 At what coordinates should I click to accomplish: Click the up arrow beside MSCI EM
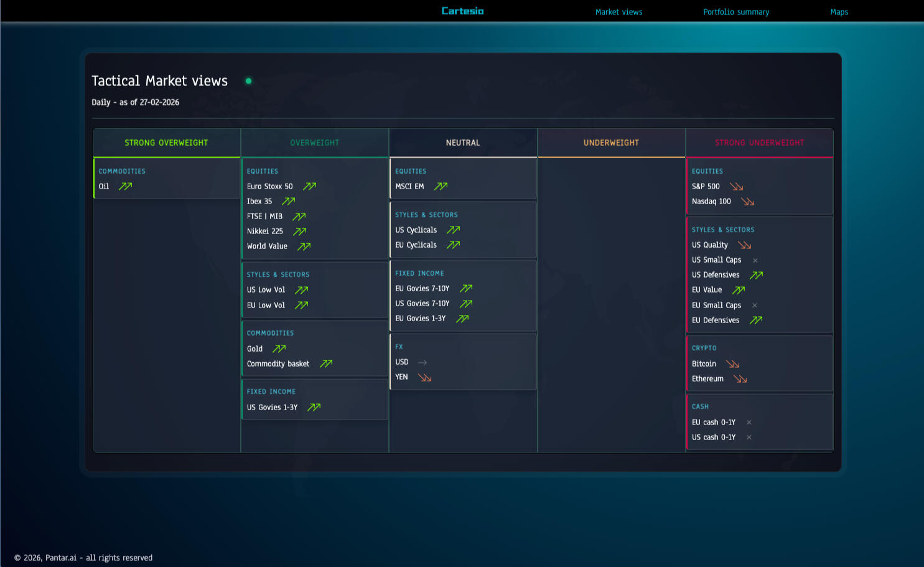tap(441, 186)
